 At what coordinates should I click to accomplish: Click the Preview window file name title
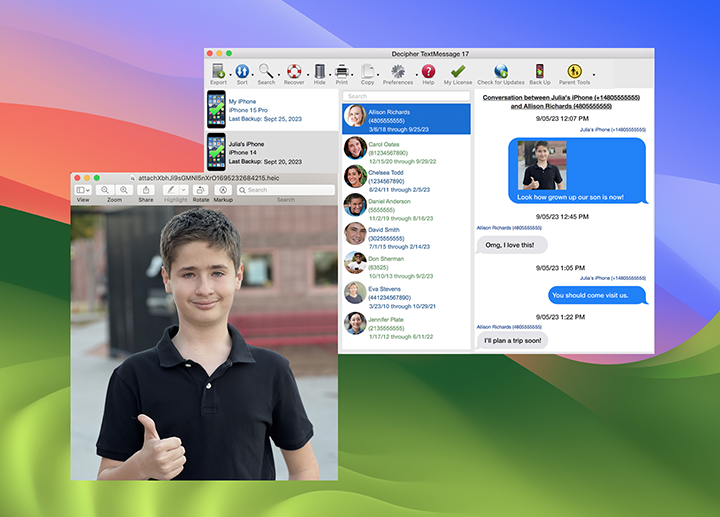tap(208, 178)
